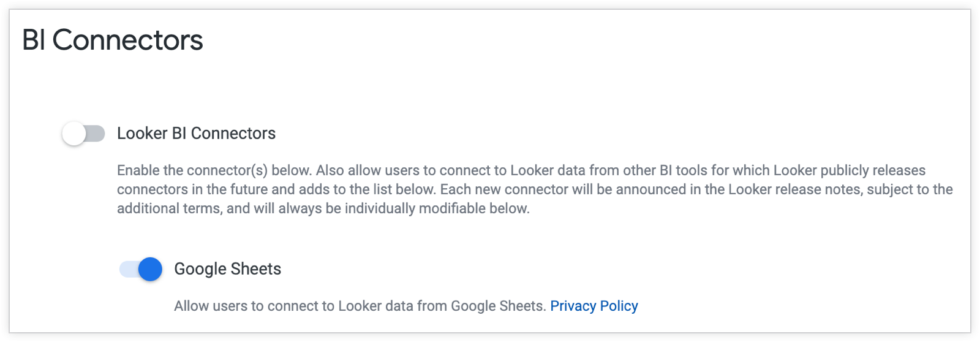Click the gray track of Looker BI Connectors switch
Screen dimensions: 980x342
[97, 134]
